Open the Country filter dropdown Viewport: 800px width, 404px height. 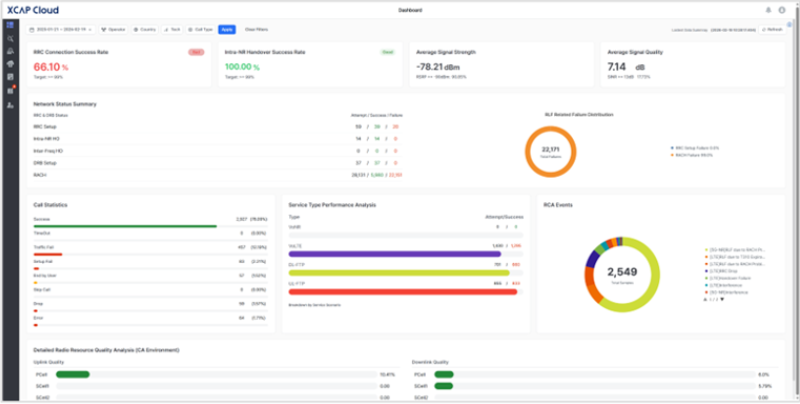tap(145, 30)
